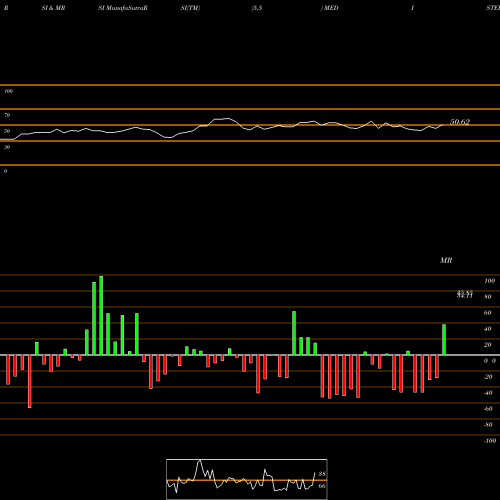Select the -100 label on MR axis
The image size is (500, 500).
[490, 441]
